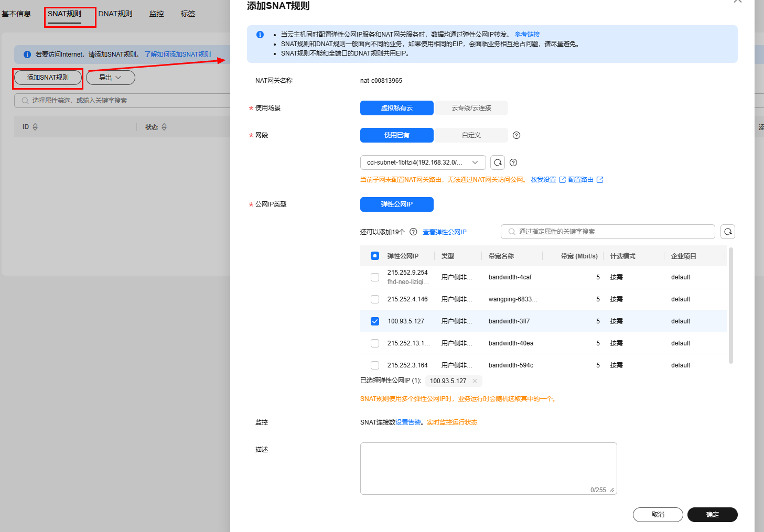Open 配置路由 external link icon
The height and width of the screenshot is (532, 764).
click(x=600, y=180)
